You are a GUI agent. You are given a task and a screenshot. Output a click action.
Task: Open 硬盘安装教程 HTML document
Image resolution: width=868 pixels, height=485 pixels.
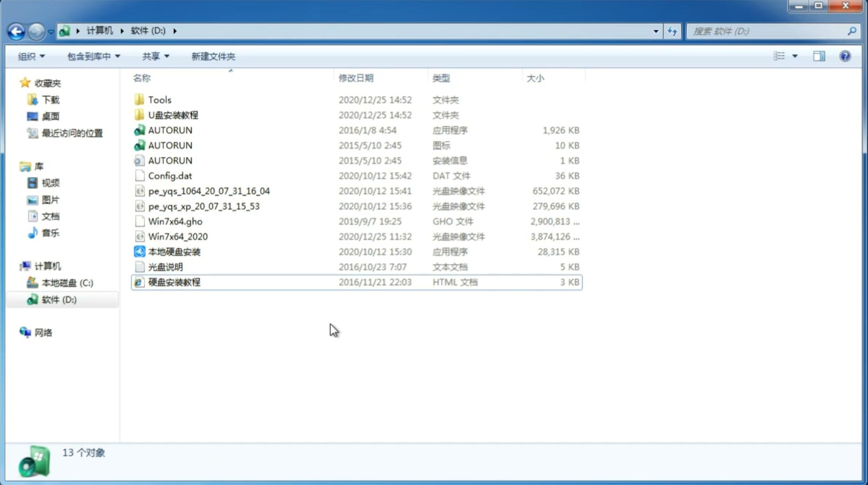coord(174,282)
